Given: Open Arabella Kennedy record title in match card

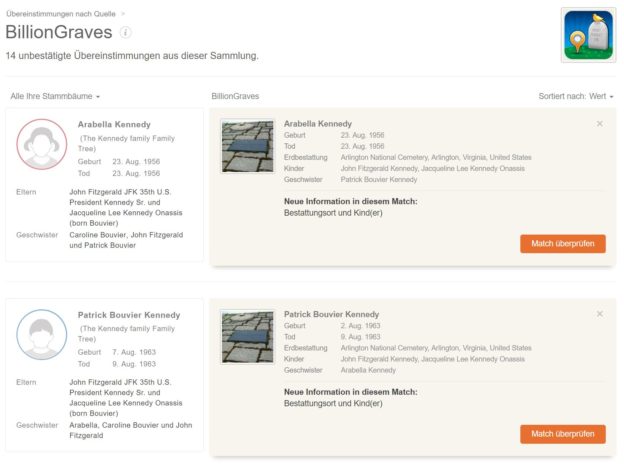Looking at the screenshot, I should point(317,123).
